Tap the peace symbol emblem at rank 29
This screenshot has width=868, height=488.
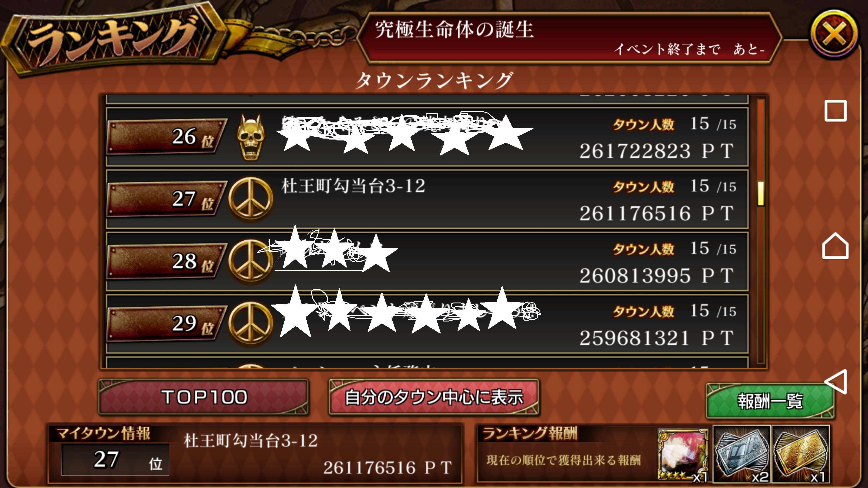point(250,324)
